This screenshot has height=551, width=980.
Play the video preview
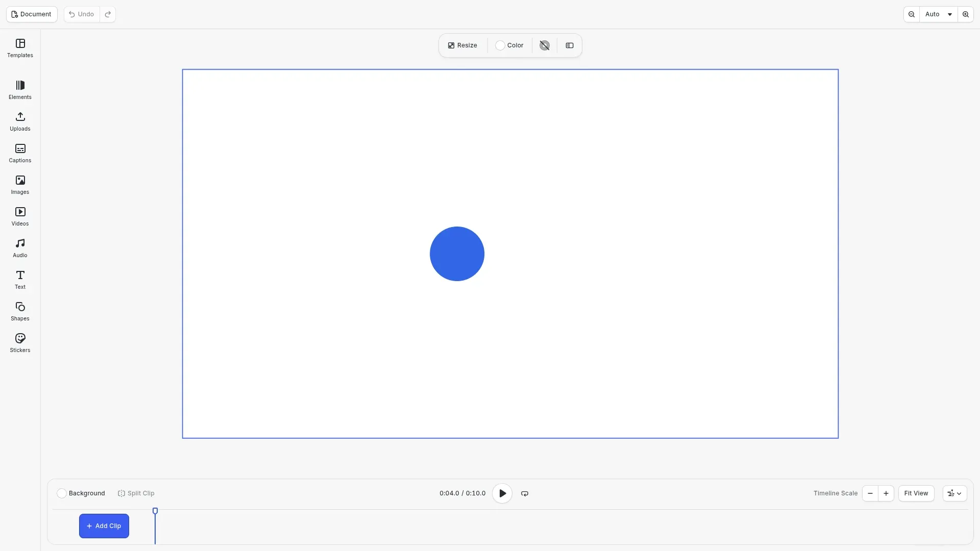coord(502,493)
